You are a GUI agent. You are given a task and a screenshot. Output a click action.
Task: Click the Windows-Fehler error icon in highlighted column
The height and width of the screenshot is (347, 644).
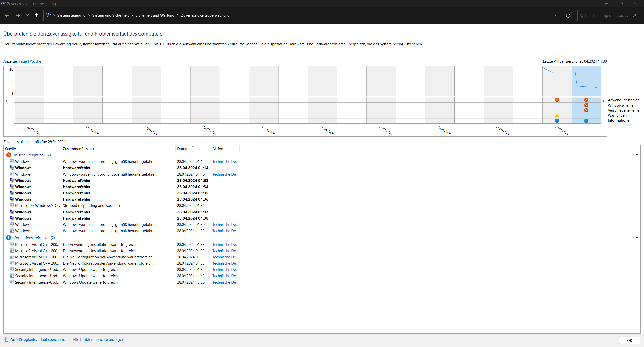coord(586,105)
